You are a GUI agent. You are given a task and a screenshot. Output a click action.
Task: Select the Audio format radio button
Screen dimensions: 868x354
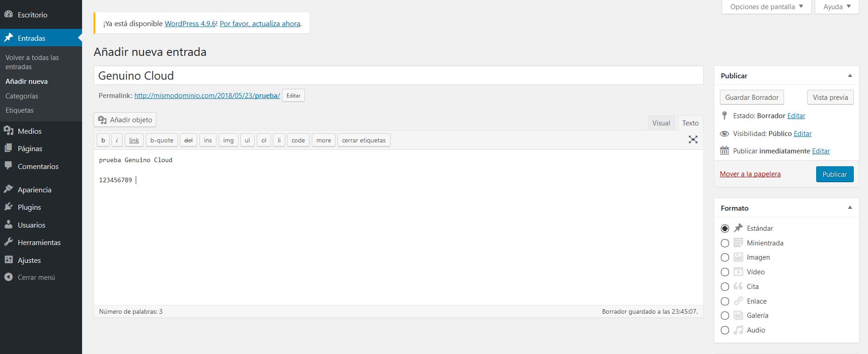(725, 330)
